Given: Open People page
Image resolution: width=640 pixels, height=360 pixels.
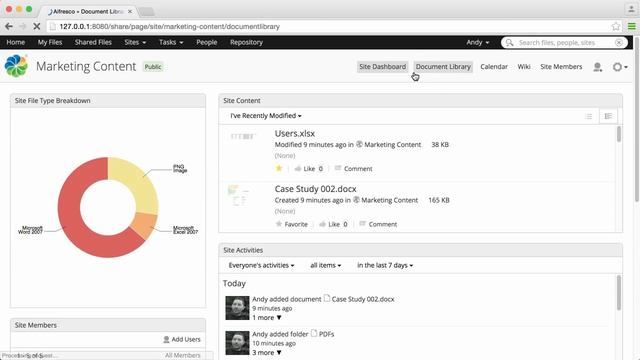Looking at the screenshot, I should click(207, 42).
